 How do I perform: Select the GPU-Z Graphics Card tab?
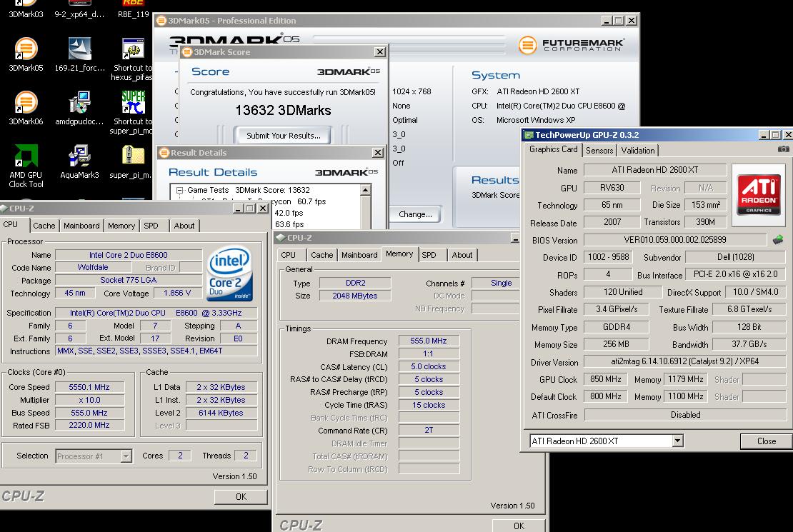pyautogui.click(x=553, y=149)
